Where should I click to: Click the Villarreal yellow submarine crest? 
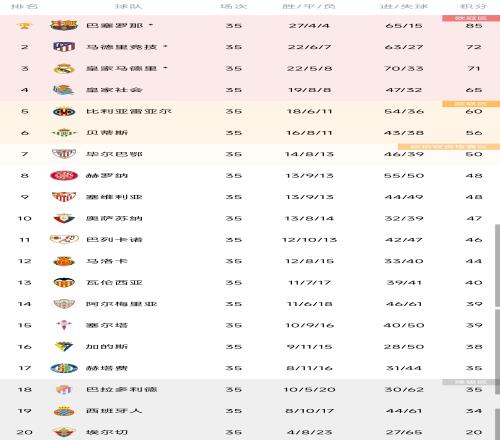coord(64,111)
